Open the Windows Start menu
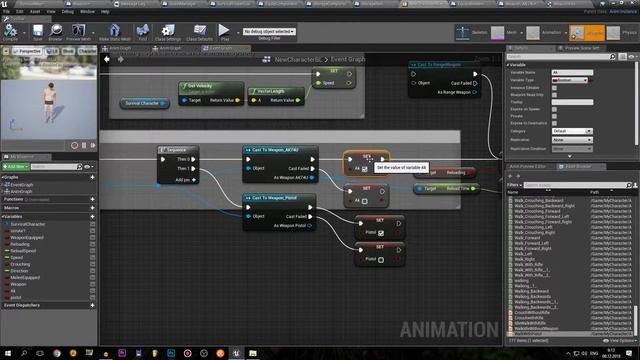This screenshot has width=640, height=360. tap(8, 353)
